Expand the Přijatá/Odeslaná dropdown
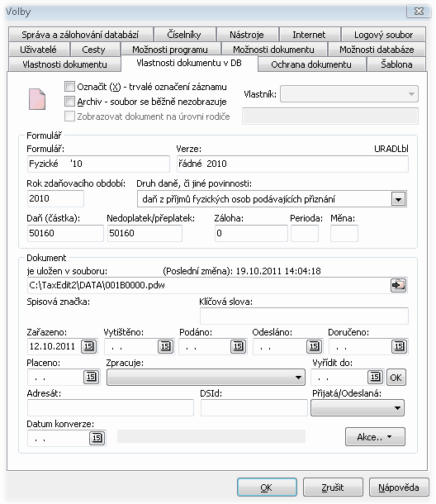 pos(358,408)
